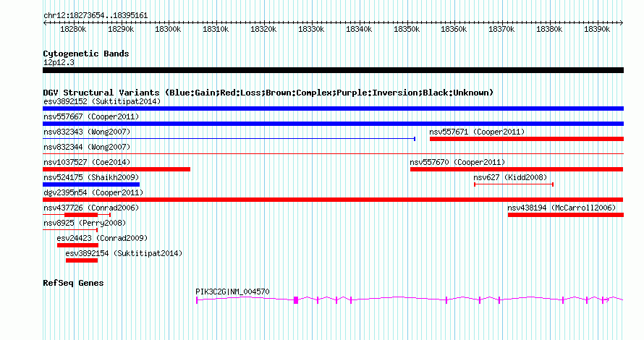Click the red bar under nsv557670
Viewport: 644px width, 340px height.
[x=517, y=169]
